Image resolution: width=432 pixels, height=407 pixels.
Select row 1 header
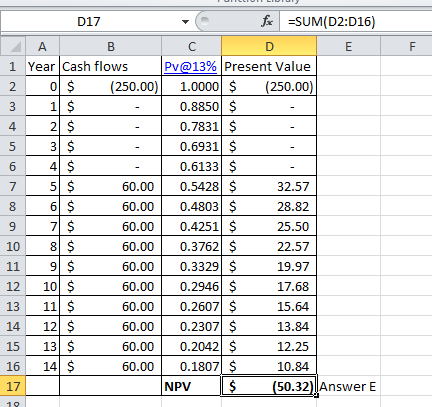13,66
